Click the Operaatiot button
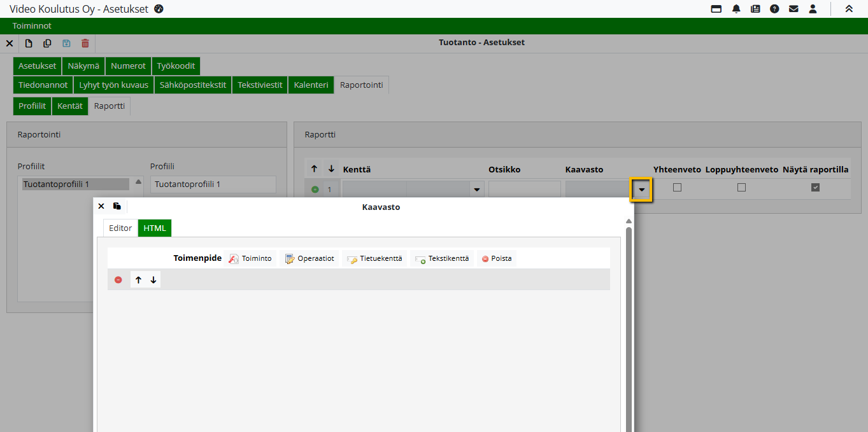 (309, 258)
